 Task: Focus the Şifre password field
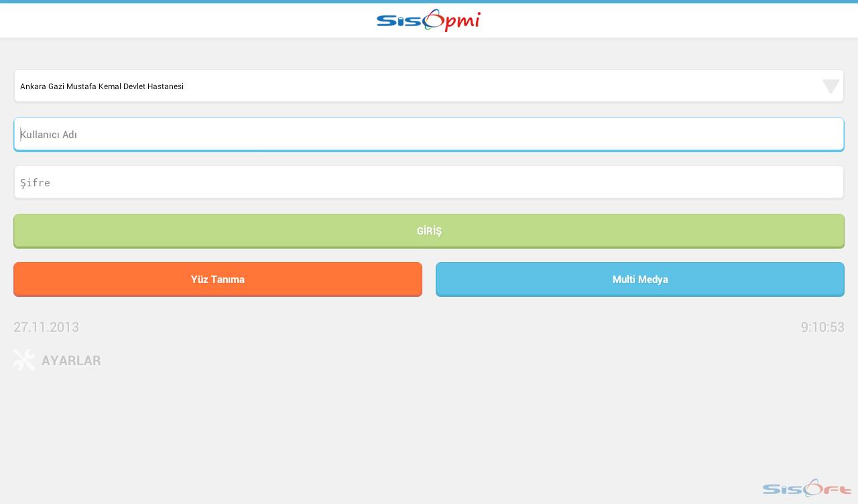429,182
